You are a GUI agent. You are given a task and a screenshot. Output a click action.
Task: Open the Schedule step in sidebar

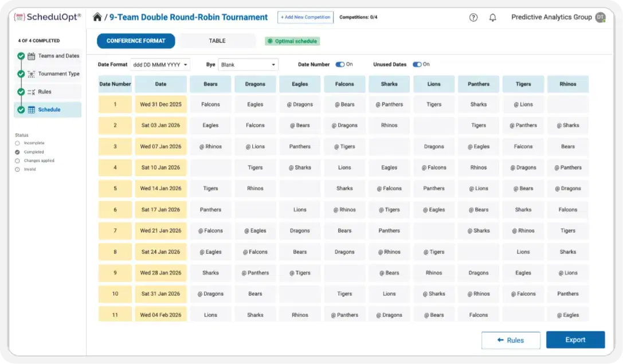click(x=48, y=109)
